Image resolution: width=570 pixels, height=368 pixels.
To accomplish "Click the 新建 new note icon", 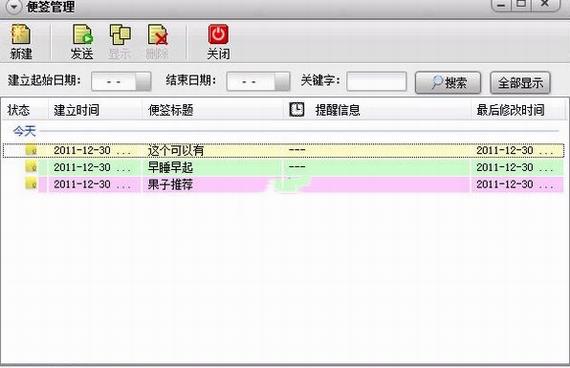I will (x=21, y=34).
